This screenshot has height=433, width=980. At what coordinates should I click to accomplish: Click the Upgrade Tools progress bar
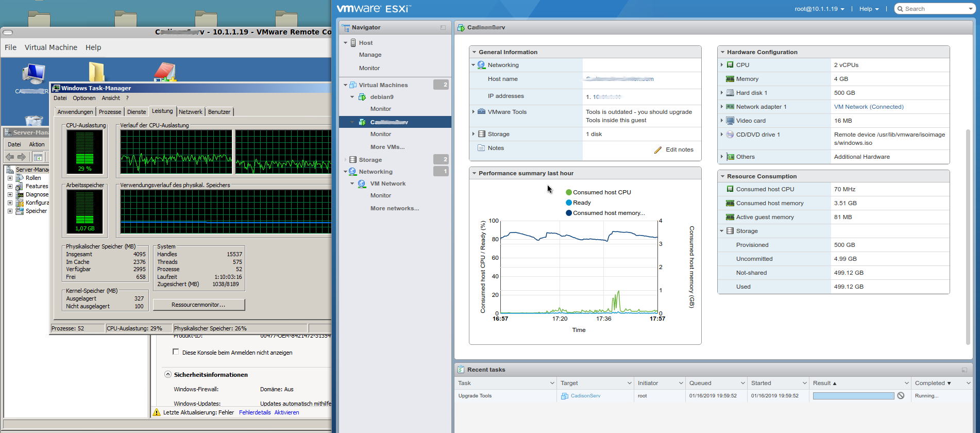854,396
